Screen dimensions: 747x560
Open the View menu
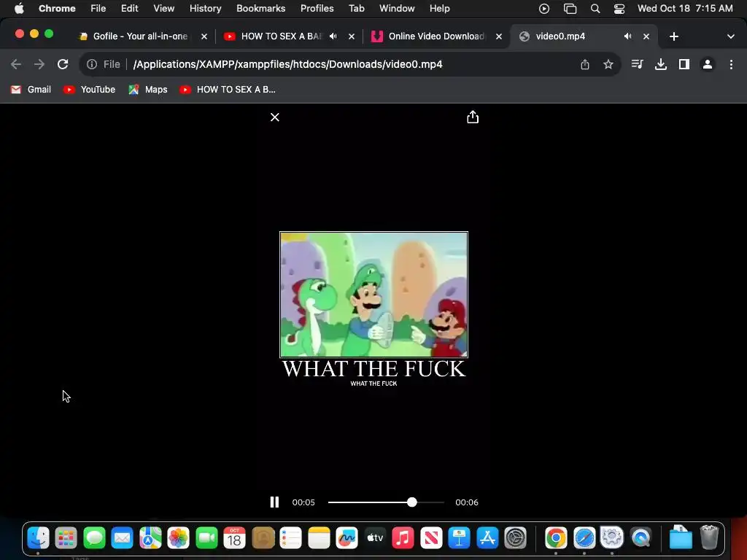(x=164, y=9)
